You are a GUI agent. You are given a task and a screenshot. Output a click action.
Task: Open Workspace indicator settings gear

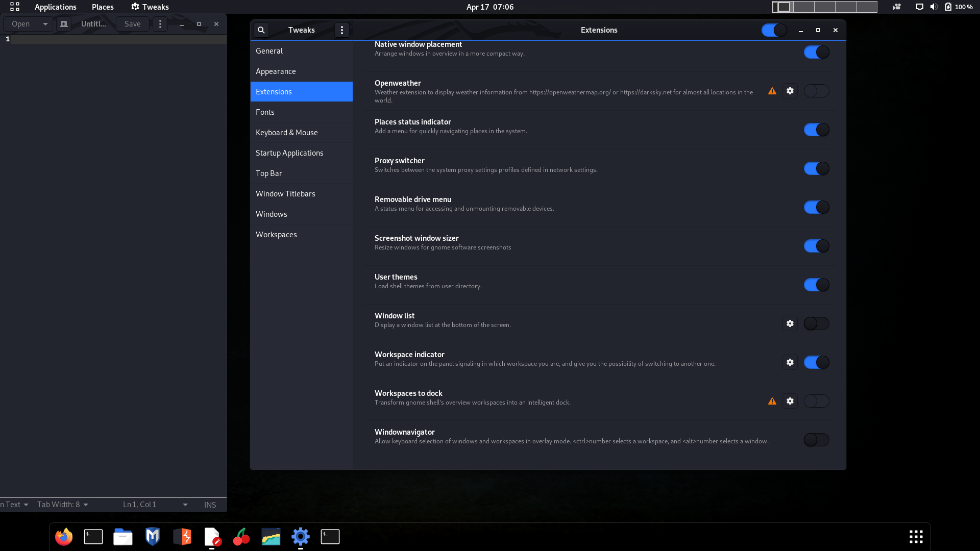[x=790, y=362]
